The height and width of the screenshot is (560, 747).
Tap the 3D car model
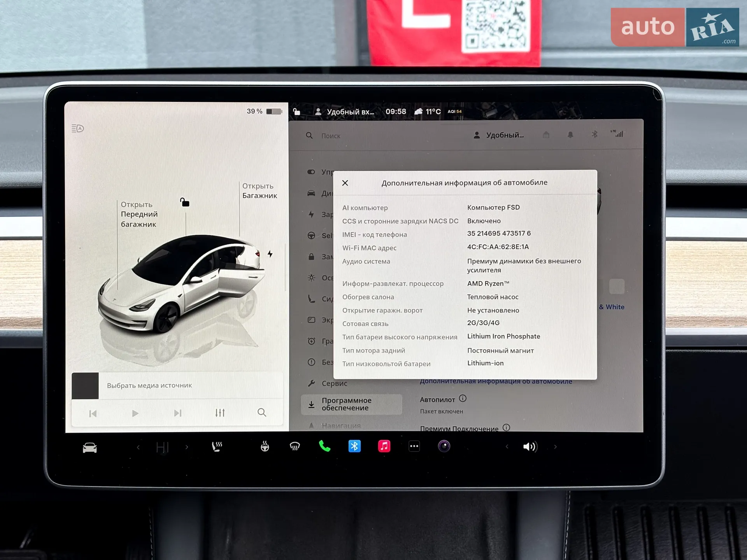[x=181, y=284]
